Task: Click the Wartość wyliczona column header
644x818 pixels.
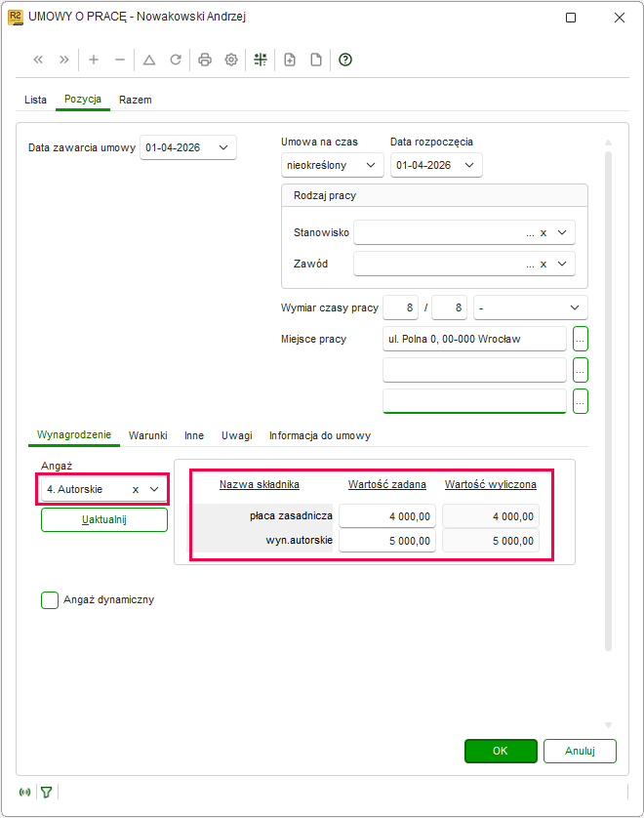Action: tap(490, 484)
